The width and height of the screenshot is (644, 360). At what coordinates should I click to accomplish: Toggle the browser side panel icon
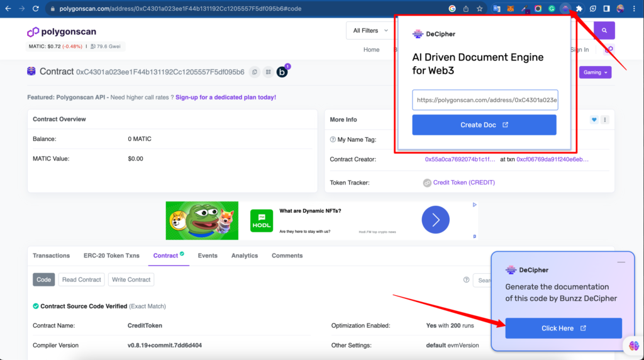(x=607, y=9)
